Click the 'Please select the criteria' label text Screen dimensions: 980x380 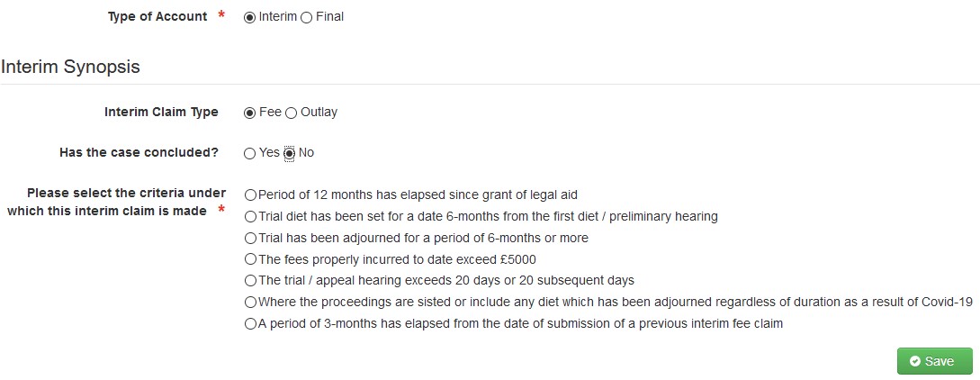point(113,202)
